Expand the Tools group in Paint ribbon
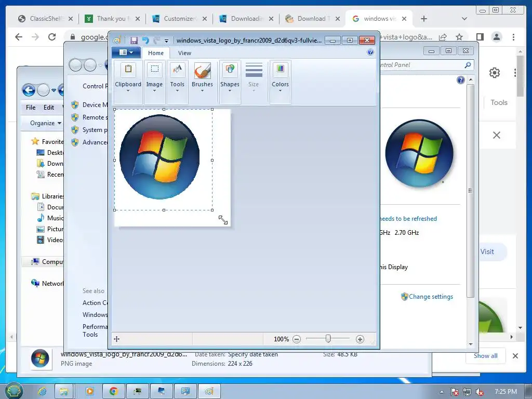Screen dimensions: 532x399 coord(177,82)
